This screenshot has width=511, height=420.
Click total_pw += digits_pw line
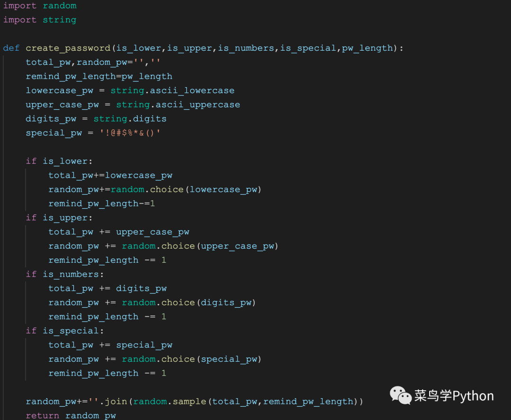107,288
